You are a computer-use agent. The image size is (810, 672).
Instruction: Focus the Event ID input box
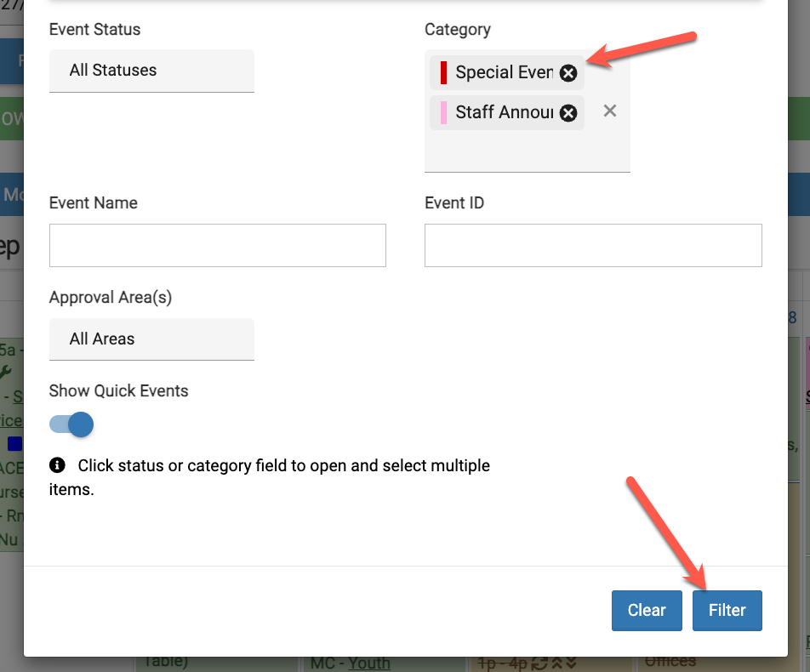point(593,246)
